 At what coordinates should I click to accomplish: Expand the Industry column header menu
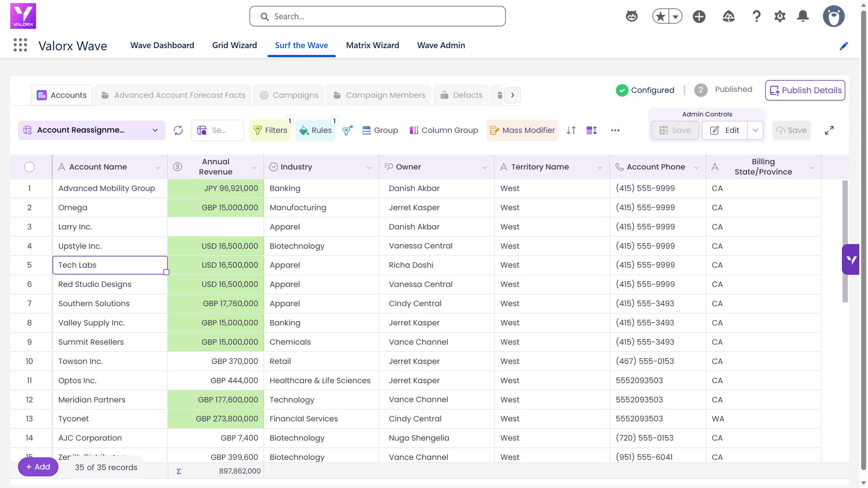pos(369,167)
